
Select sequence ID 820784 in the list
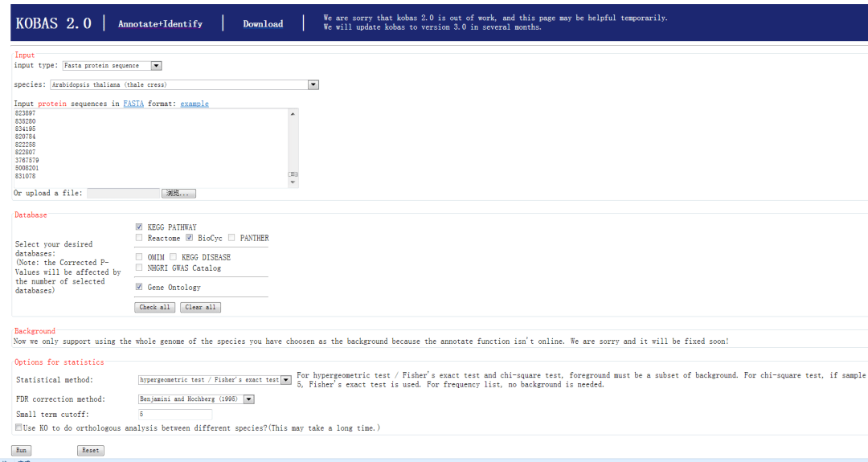pos(26,137)
